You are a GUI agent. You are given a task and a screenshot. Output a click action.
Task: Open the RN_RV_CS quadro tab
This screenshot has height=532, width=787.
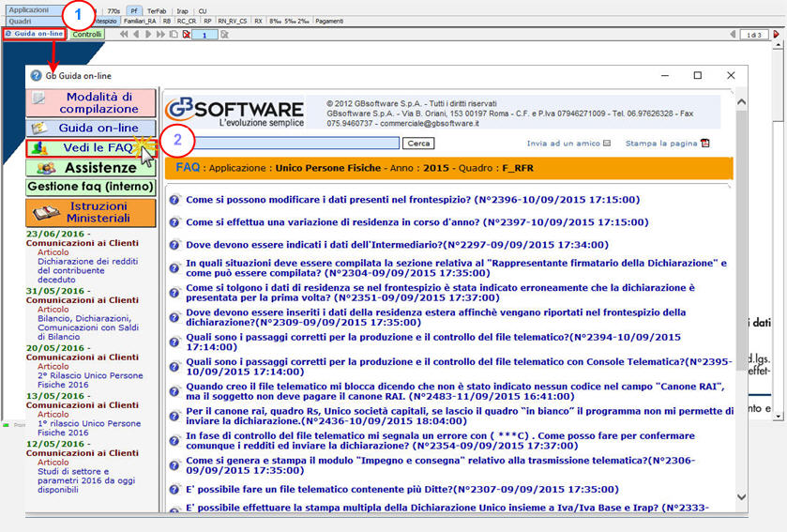point(233,21)
